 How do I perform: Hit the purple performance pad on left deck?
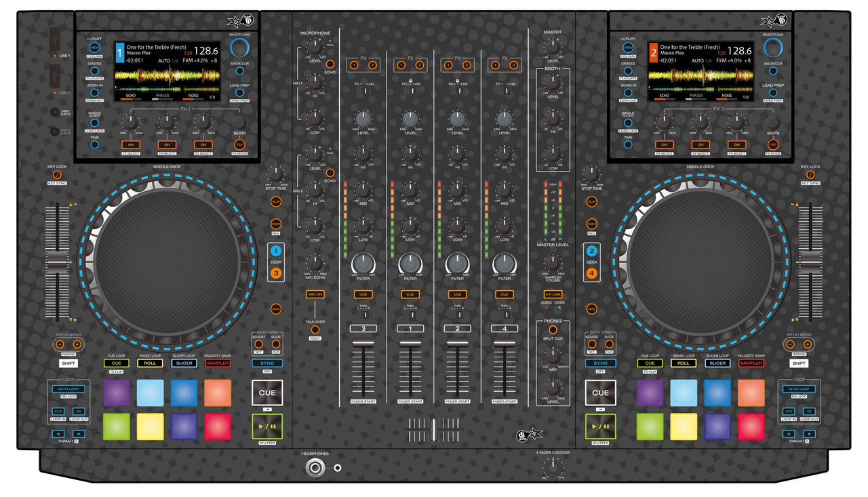(x=116, y=393)
